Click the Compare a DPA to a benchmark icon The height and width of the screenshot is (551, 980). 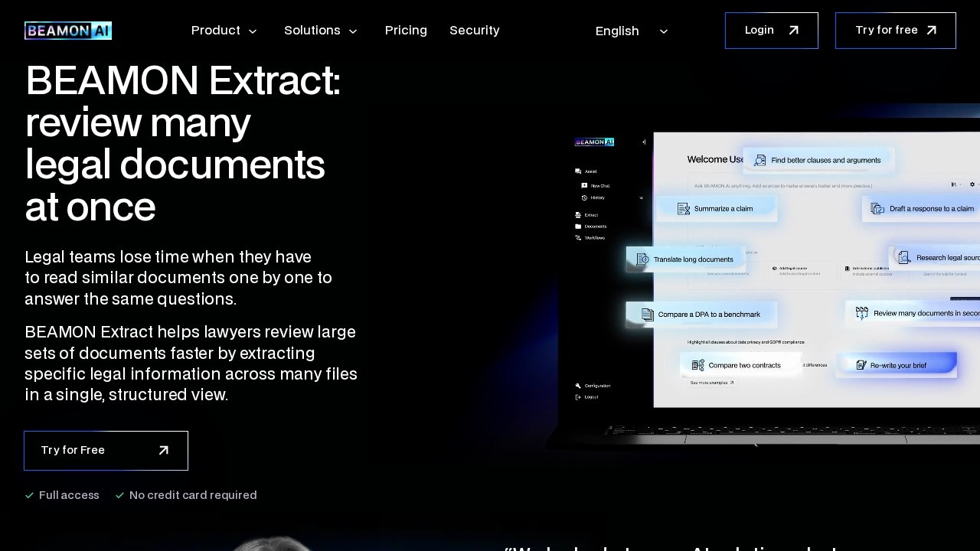coord(648,315)
